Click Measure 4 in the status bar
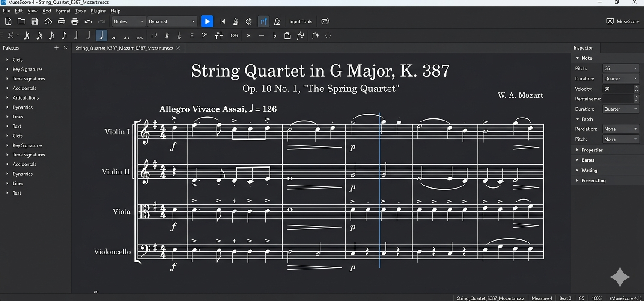This screenshot has height=301, width=644. click(542, 298)
